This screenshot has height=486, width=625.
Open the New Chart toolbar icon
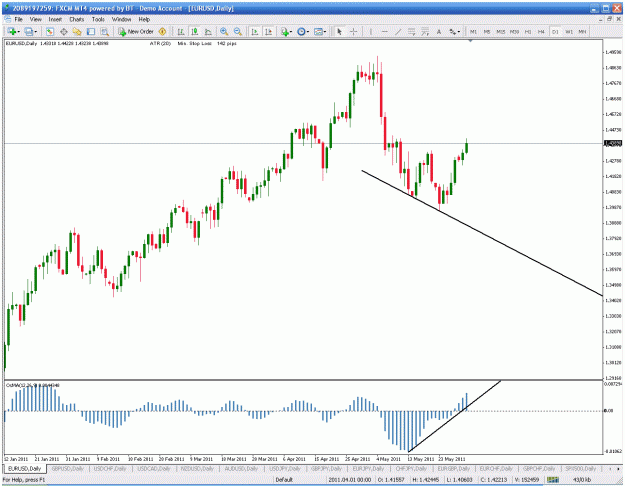(x=12, y=31)
